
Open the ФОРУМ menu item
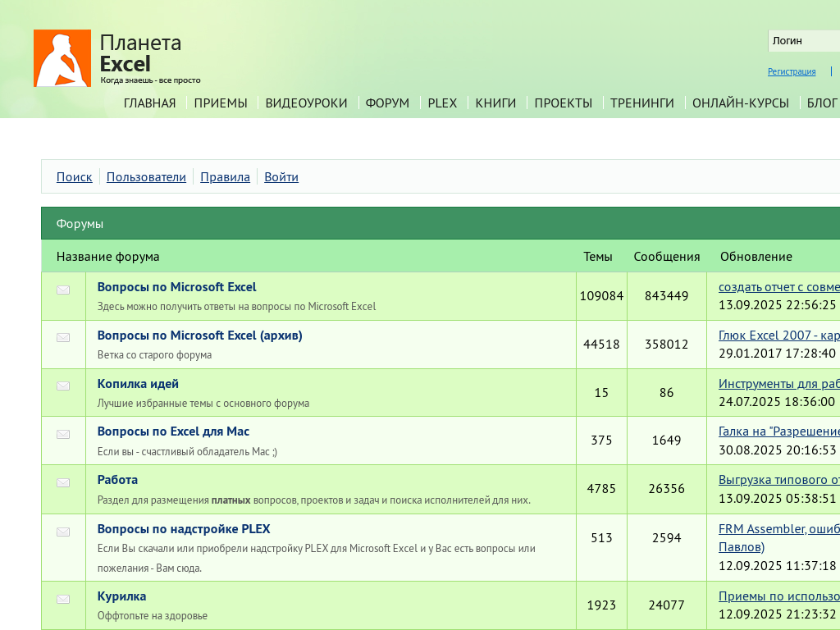[387, 103]
